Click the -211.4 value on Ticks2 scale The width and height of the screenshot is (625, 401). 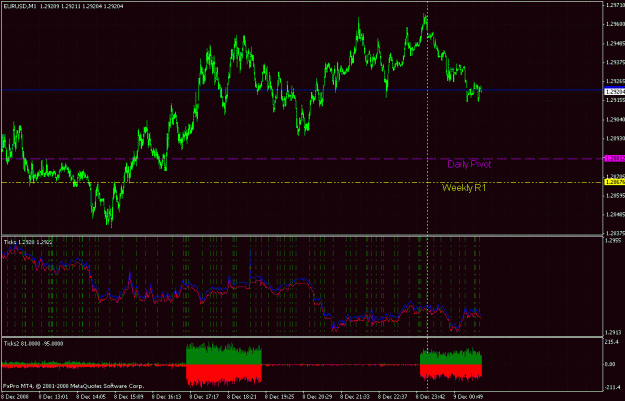614,387
